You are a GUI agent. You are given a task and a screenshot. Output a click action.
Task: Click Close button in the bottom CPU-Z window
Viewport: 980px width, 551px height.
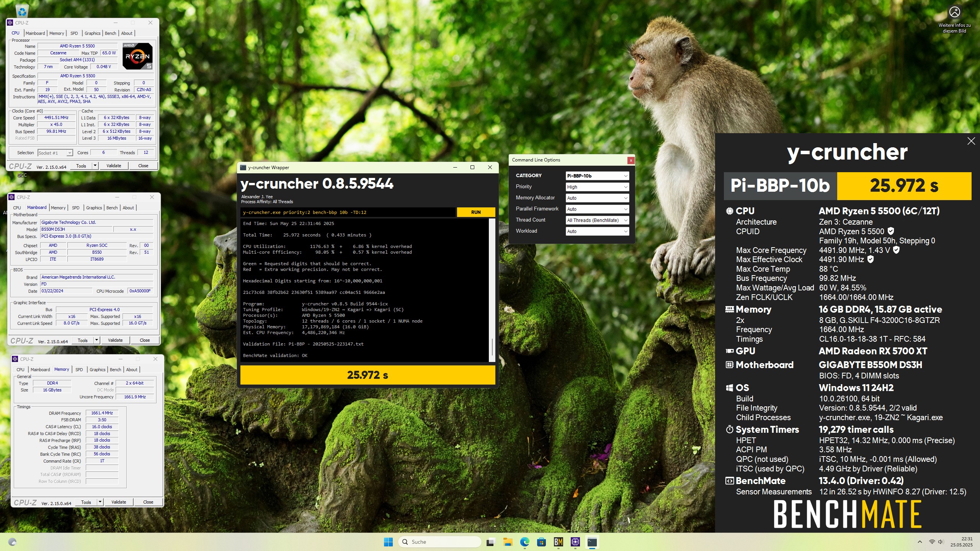pyautogui.click(x=148, y=502)
